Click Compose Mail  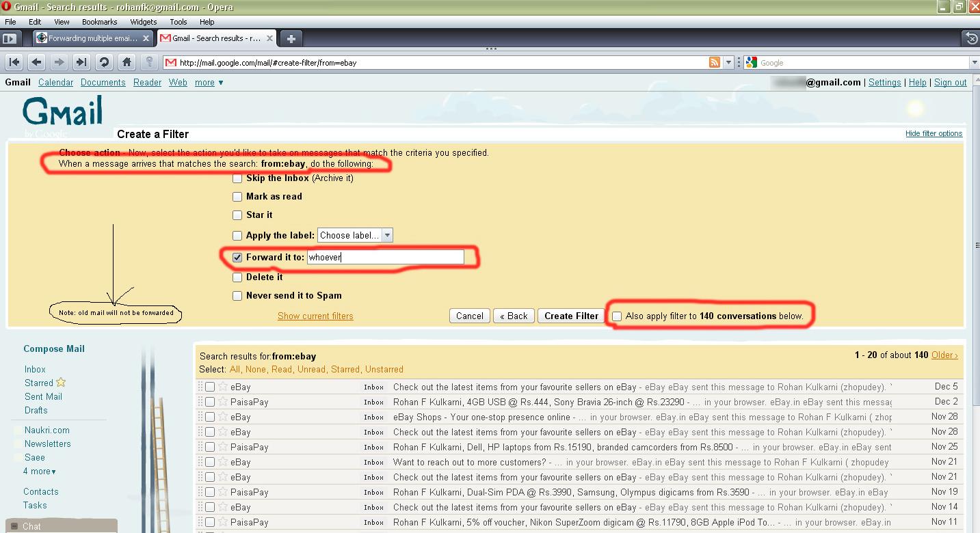(x=54, y=348)
